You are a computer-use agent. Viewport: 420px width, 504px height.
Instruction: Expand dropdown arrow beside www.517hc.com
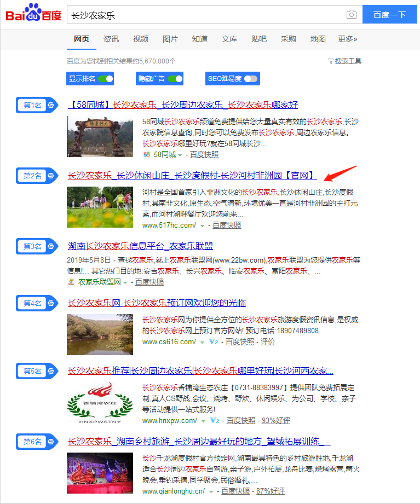202,226
